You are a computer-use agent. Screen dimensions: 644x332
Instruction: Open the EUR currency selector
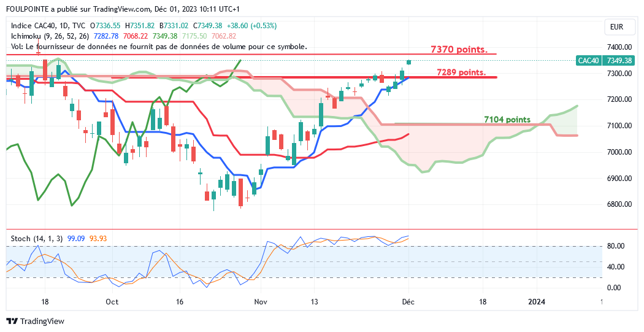tap(616, 27)
